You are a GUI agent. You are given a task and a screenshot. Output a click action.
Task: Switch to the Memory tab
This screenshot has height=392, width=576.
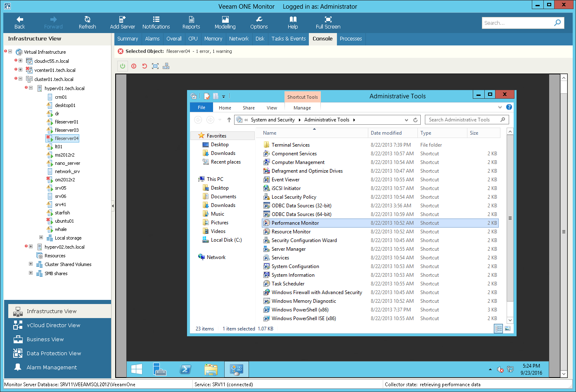click(213, 39)
